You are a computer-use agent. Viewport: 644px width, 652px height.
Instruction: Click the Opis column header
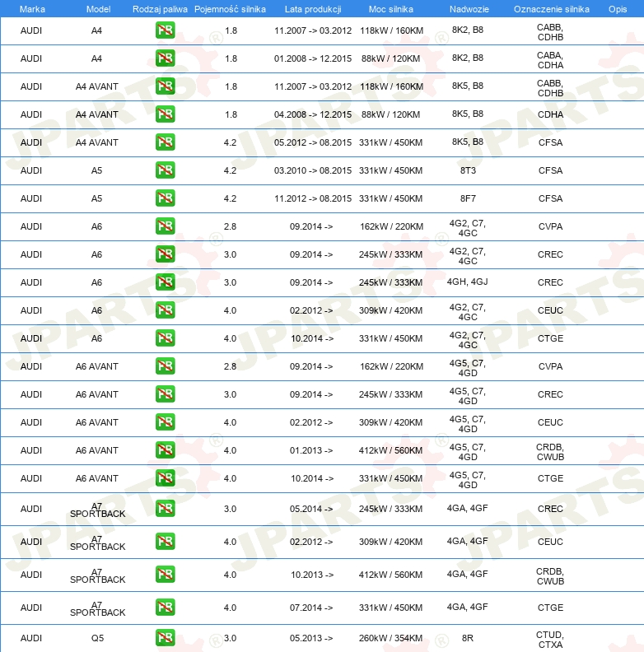pos(617,9)
